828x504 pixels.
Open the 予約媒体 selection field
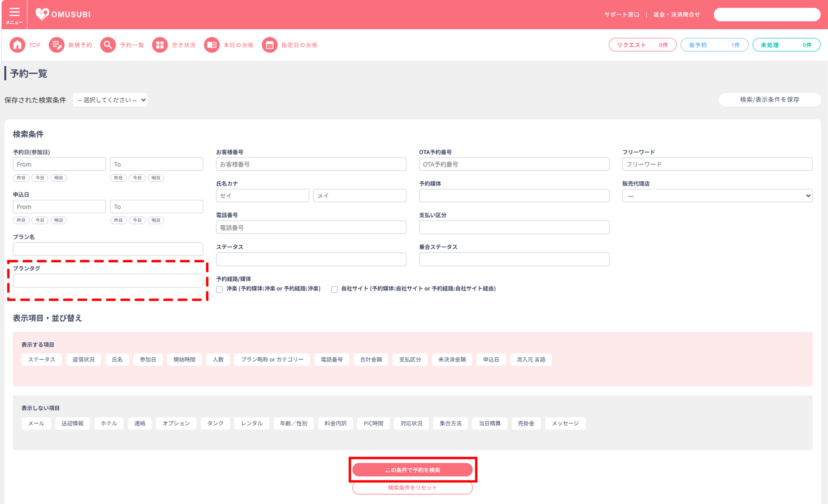[x=514, y=196]
